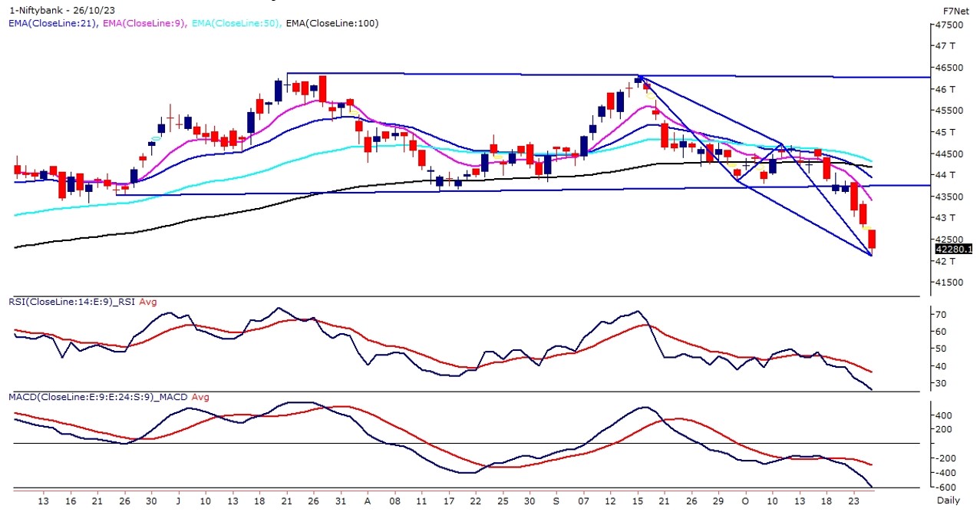Click the 46500 price axis value
980x519 pixels.
click(949, 68)
